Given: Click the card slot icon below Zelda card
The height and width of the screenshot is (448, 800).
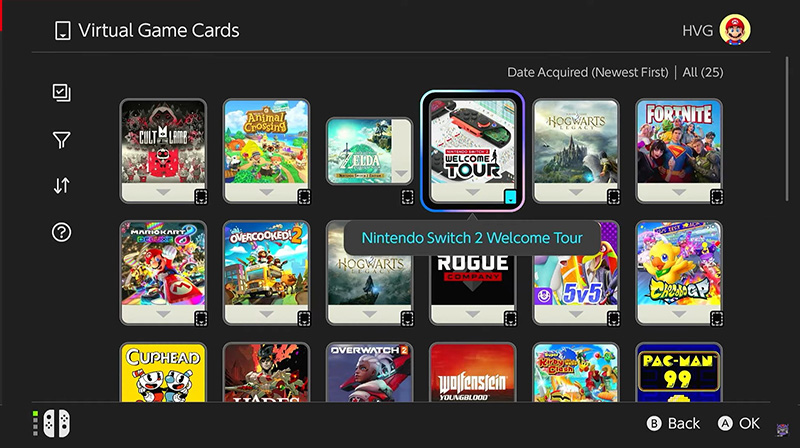Looking at the screenshot, I should (x=407, y=197).
